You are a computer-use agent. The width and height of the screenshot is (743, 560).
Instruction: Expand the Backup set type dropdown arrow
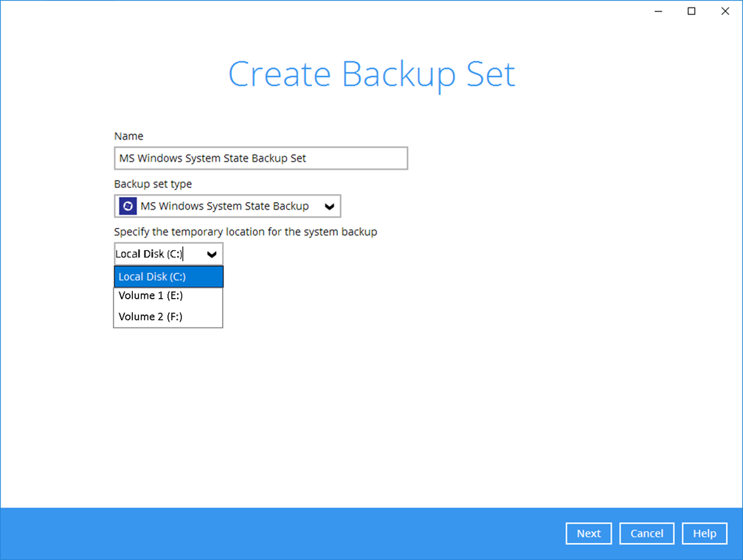point(329,207)
